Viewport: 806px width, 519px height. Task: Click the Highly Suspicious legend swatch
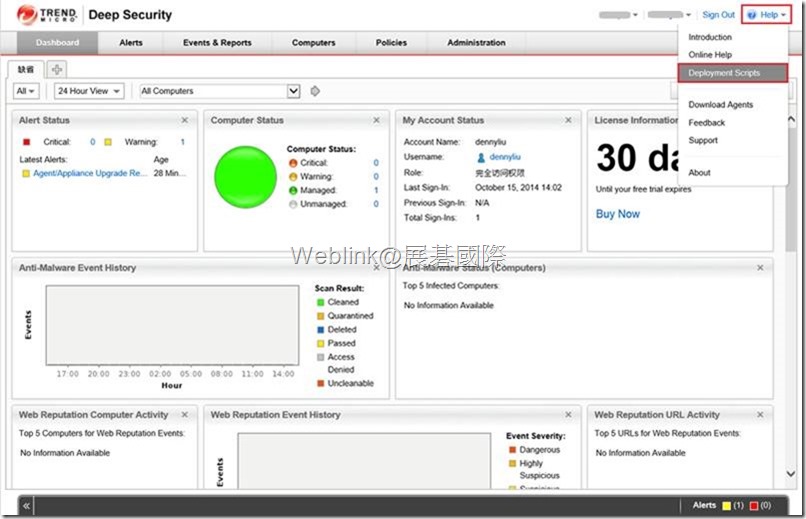pos(512,464)
